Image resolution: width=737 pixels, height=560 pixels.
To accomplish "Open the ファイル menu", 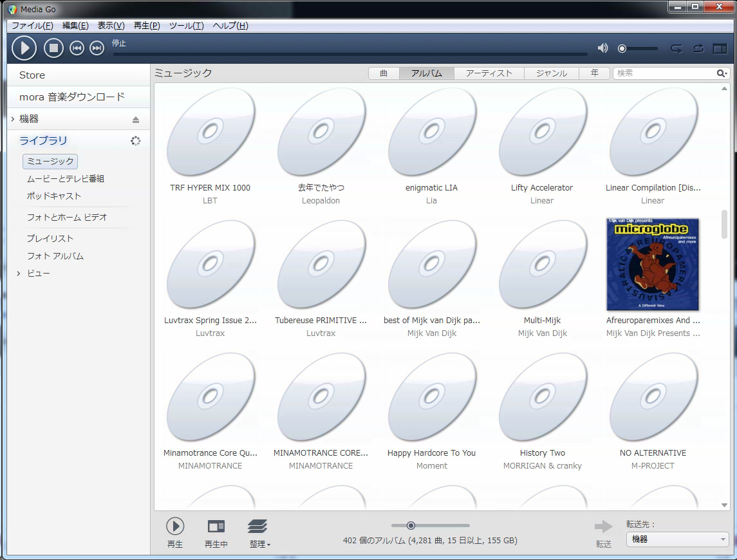I will pos(32,25).
